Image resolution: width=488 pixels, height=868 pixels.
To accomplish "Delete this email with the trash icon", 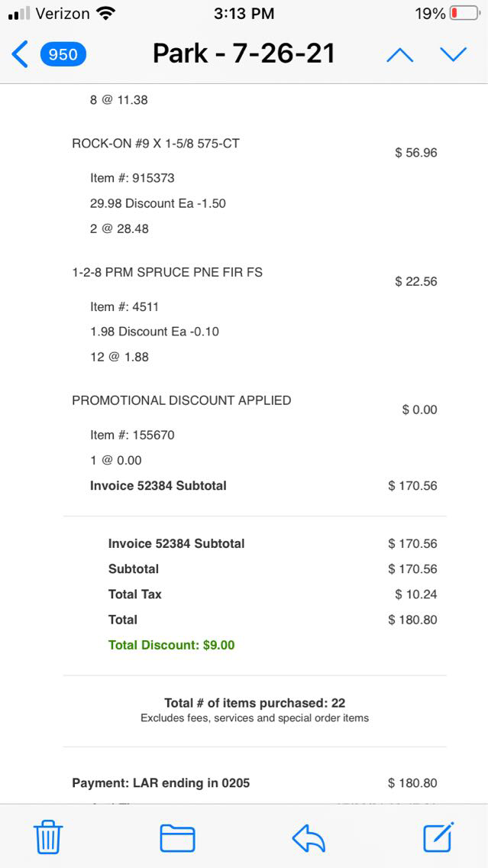I will pyautogui.click(x=48, y=837).
